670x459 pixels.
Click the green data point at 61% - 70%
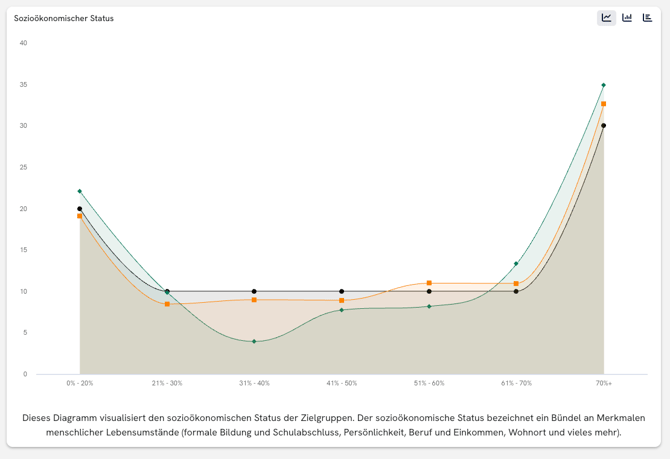516,264
